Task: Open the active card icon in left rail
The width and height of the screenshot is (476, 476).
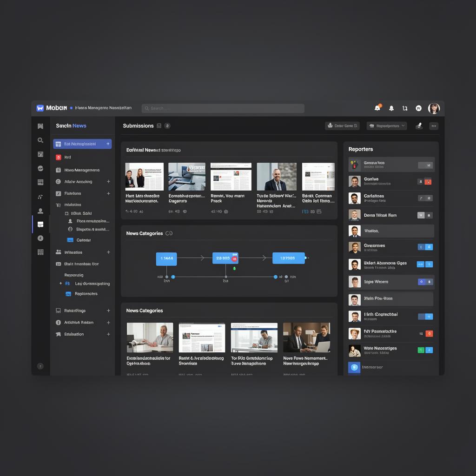Action: (40, 225)
